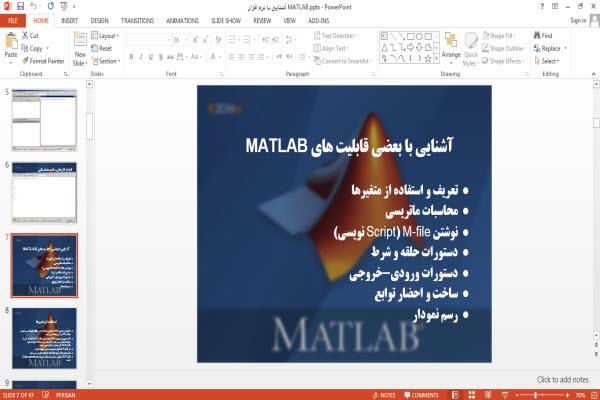The image size is (600, 400).
Task: Open Microsoft PowerPoint Help question mark
Action: (542, 6)
